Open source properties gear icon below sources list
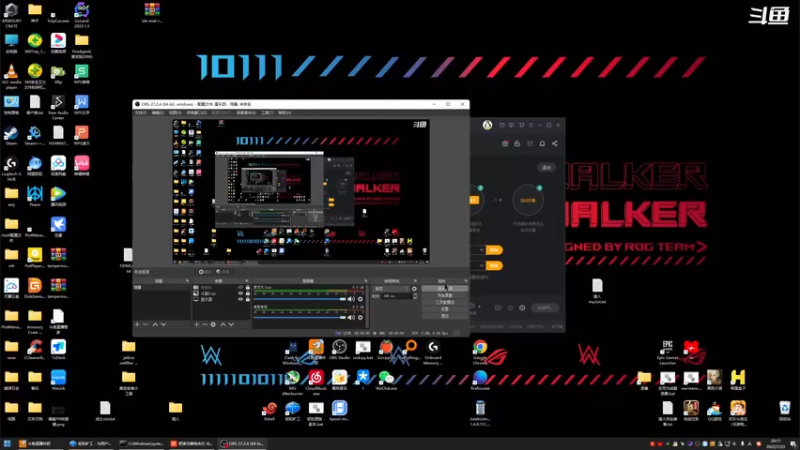 (x=213, y=324)
